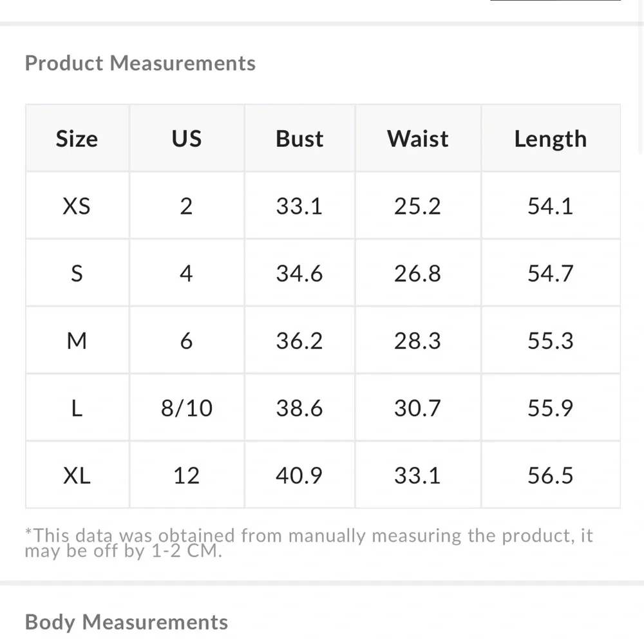The width and height of the screenshot is (644, 644).
Task: Select the S size row label
Action: 77,274
